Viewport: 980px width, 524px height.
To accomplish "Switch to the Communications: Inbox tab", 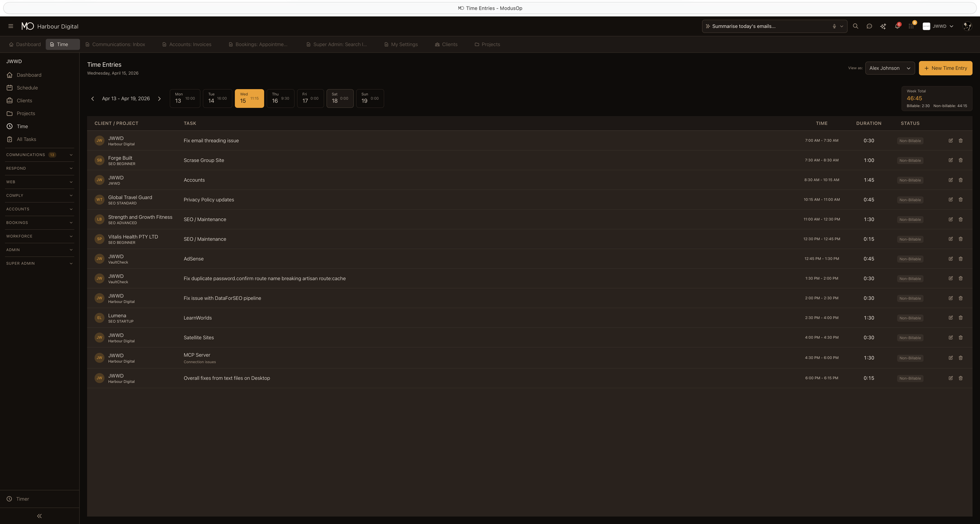I will (115, 44).
